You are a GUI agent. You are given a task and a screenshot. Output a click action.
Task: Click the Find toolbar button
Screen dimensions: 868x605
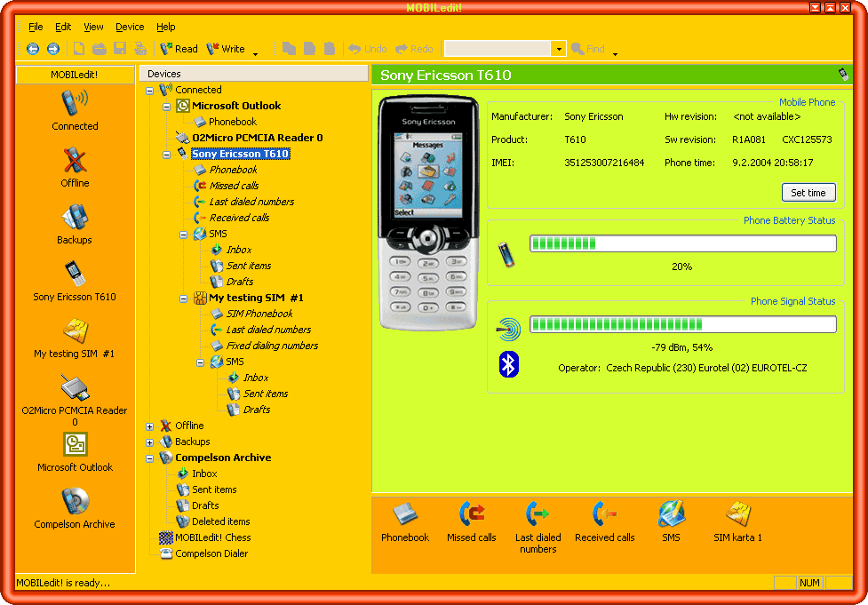[588, 49]
